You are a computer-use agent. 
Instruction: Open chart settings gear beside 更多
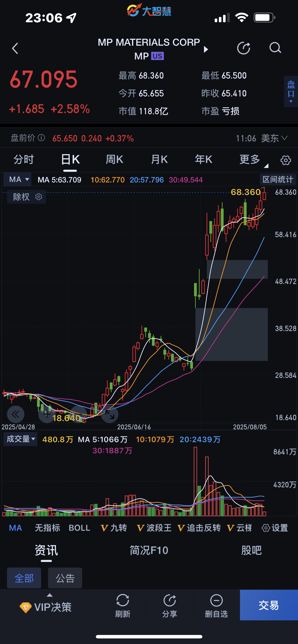point(285,160)
